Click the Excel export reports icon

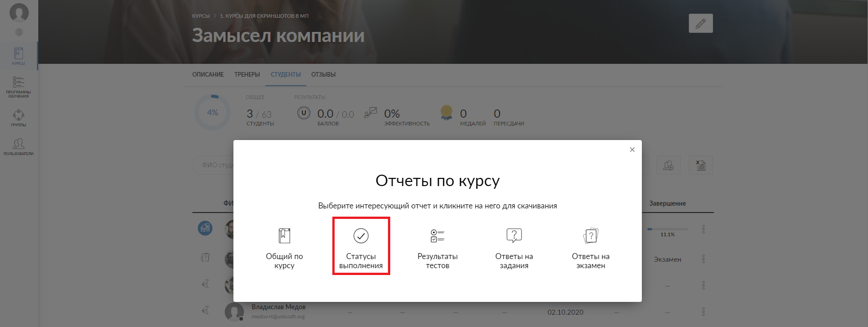[700, 165]
